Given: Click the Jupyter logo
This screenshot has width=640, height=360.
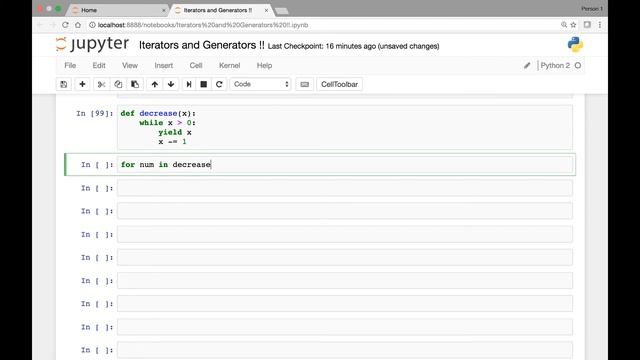Looking at the screenshot, I should coord(93,44).
